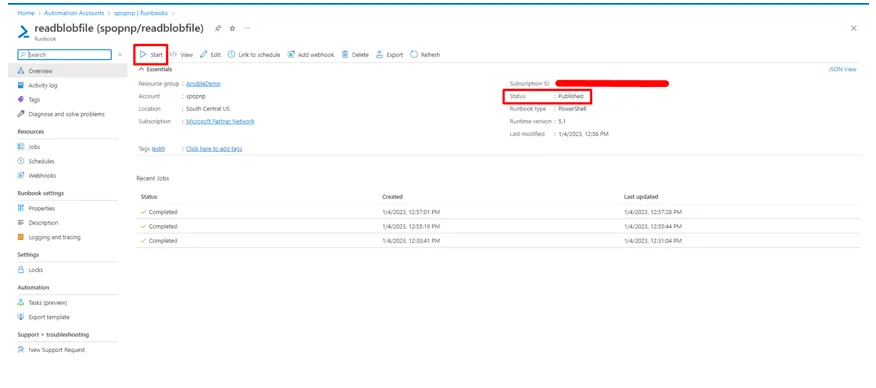
Task: Click the Status column header
Action: 149,197
